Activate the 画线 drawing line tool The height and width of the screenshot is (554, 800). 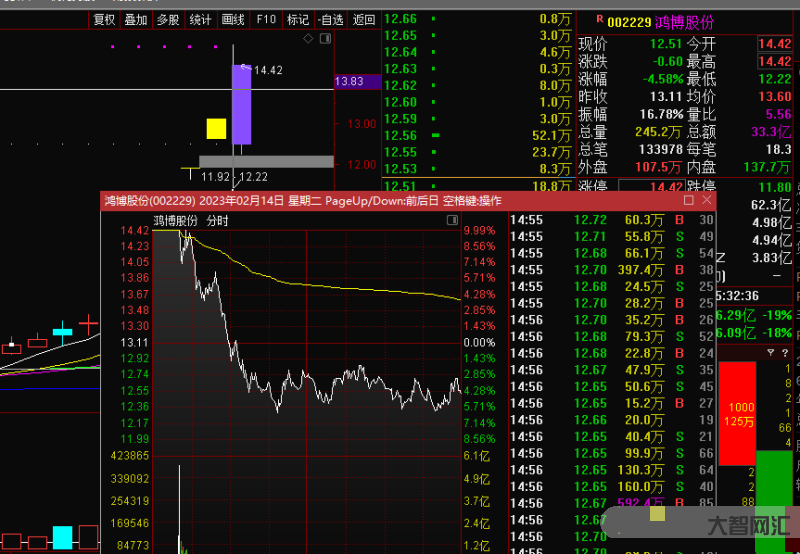pos(232,19)
